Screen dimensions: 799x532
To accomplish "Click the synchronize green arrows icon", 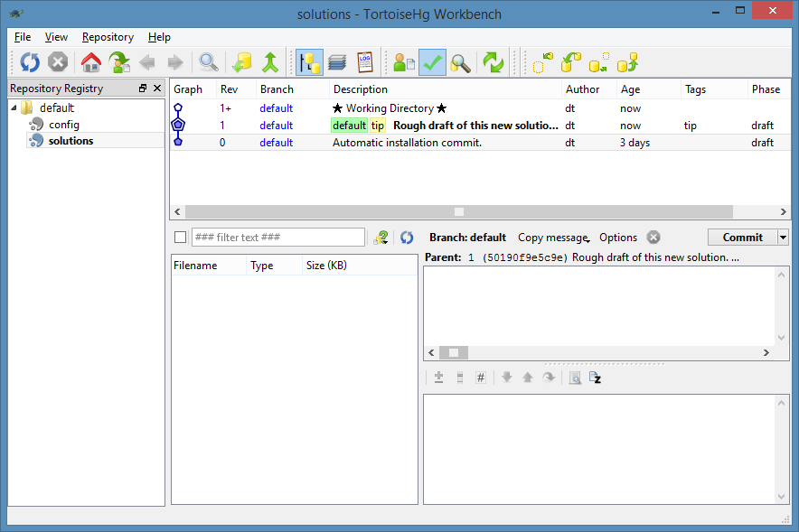I will tap(493, 62).
